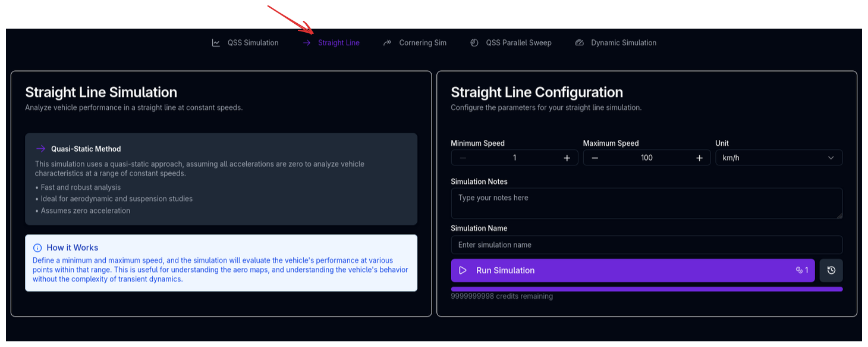
Task: Click the Straight Line arrow icon
Action: (x=307, y=43)
